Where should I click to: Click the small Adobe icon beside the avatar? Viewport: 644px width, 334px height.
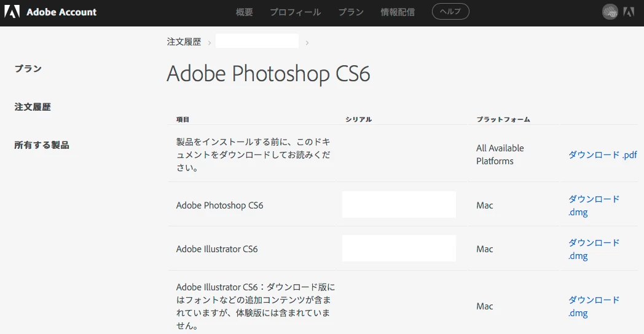tap(629, 12)
